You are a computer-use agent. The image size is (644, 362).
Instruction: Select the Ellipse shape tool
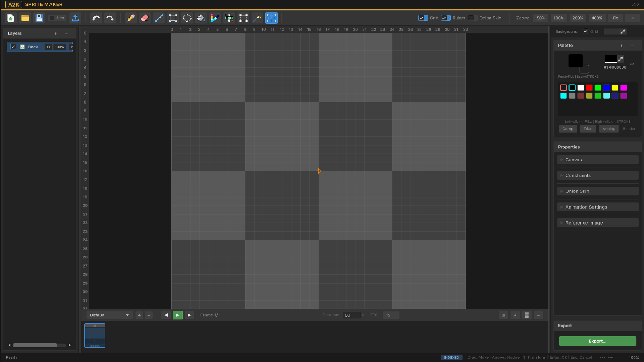[187, 18]
